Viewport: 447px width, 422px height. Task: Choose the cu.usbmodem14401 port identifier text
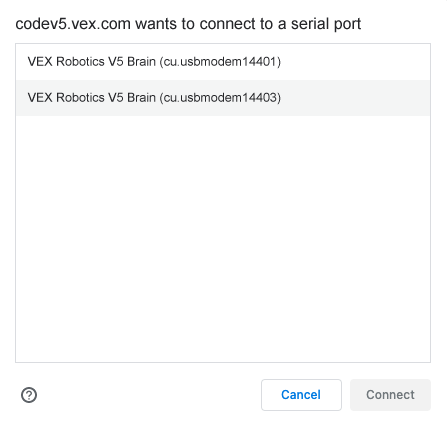pos(220,62)
